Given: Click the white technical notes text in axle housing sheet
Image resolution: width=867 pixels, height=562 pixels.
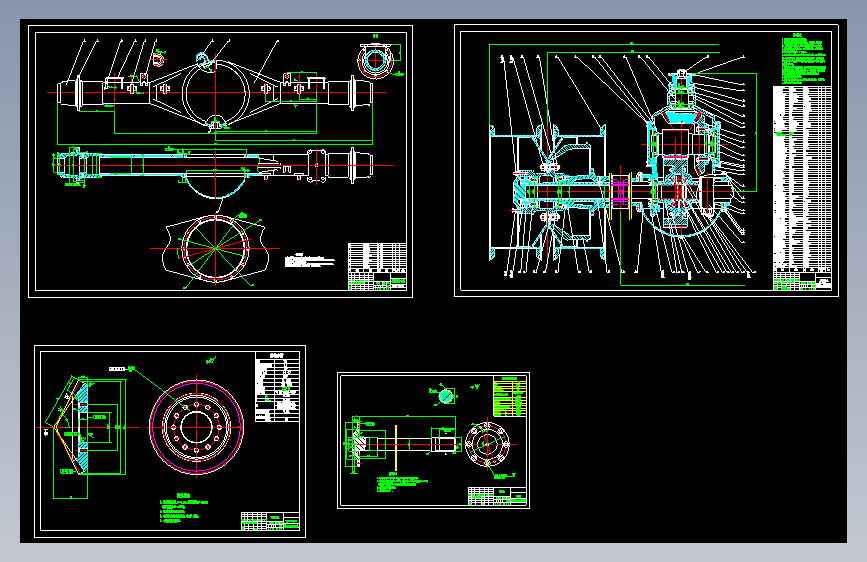Looking at the screenshot, I should (x=310, y=261).
